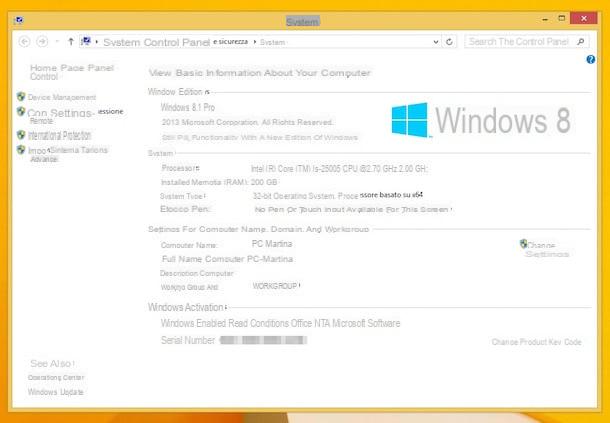Click the new edition of Windows link
This screenshot has width=610, height=423.
tap(259, 137)
